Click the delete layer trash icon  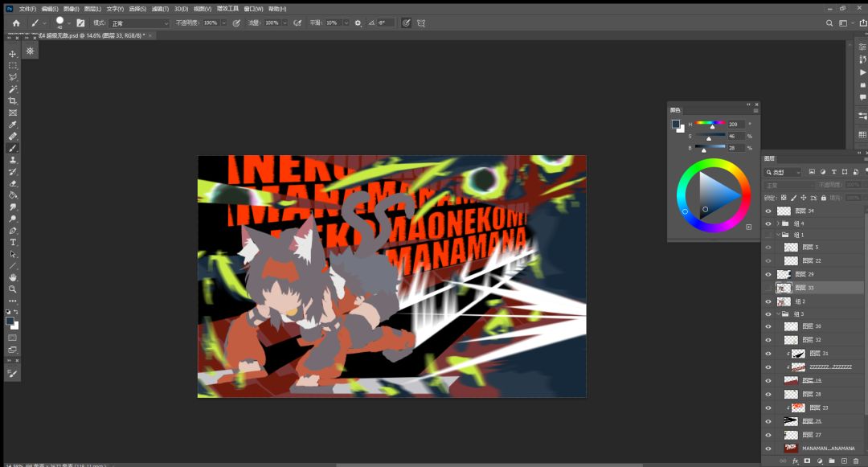point(856,461)
